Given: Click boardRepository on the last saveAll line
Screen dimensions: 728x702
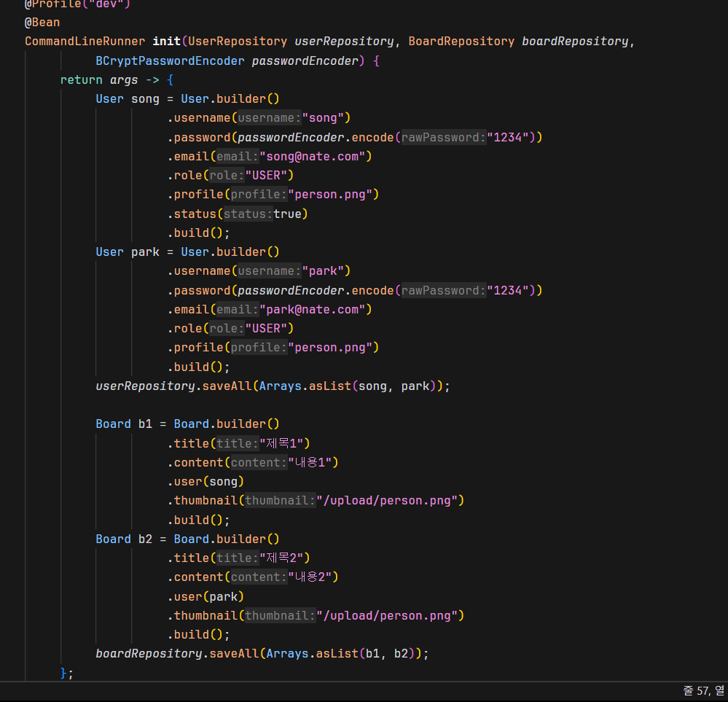Looking at the screenshot, I should pos(149,654).
